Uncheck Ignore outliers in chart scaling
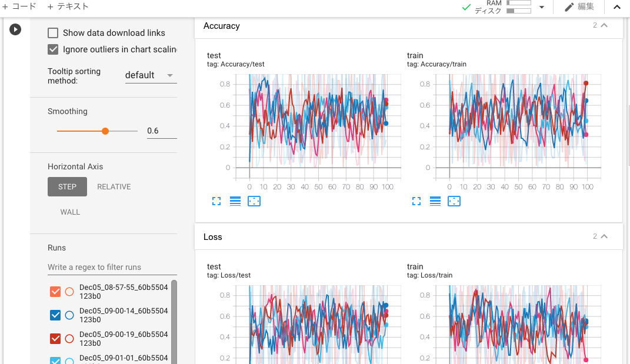The image size is (630, 364). pos(52,49)
